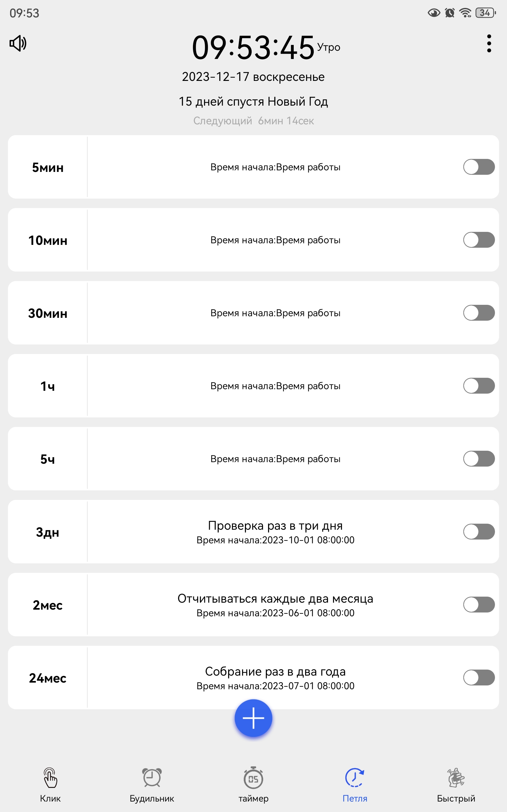Tap the battery indicator in status bar

click(485, 13)
